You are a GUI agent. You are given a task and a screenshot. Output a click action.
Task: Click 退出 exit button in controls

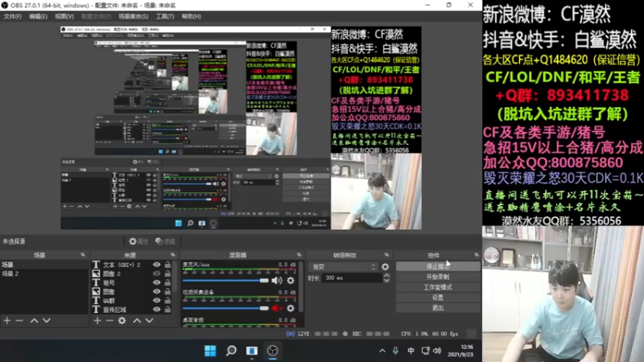click(438, 308)
